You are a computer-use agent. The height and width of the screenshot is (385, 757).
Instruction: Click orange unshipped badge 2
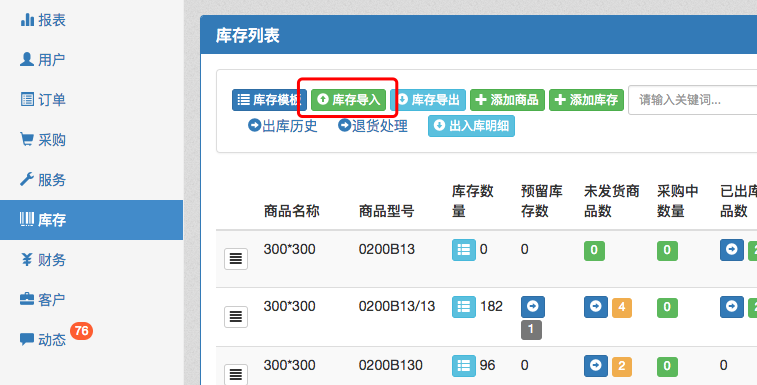click(x=622, y=367)
